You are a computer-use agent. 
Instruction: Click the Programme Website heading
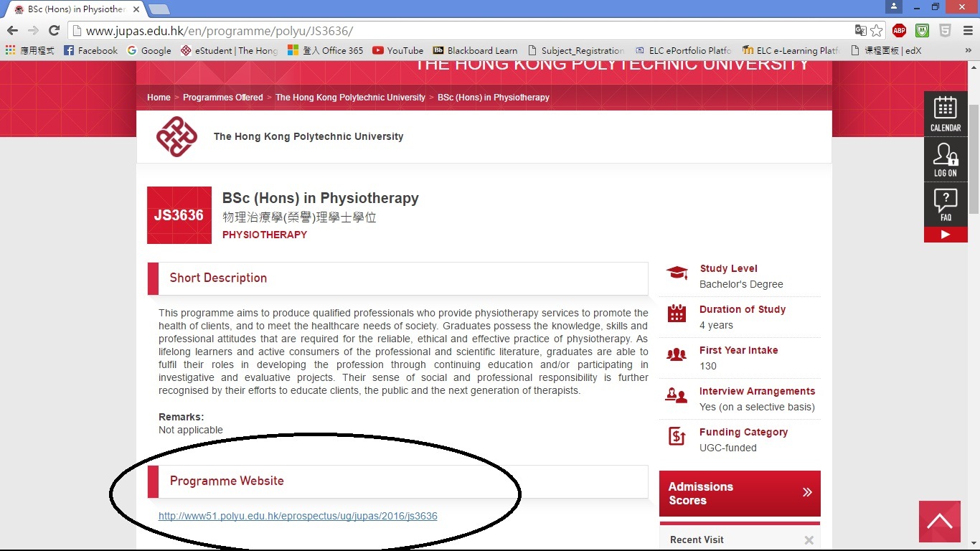point(227,481)
